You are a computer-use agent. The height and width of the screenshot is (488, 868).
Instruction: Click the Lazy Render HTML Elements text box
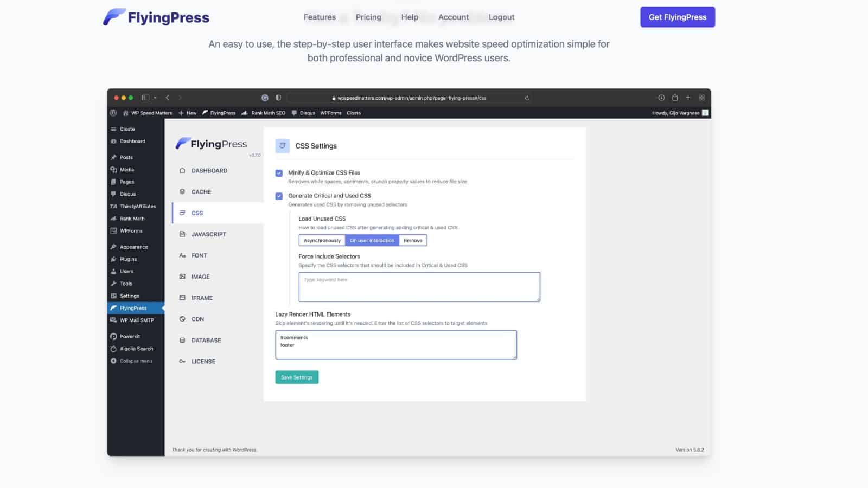pos(396,345)
